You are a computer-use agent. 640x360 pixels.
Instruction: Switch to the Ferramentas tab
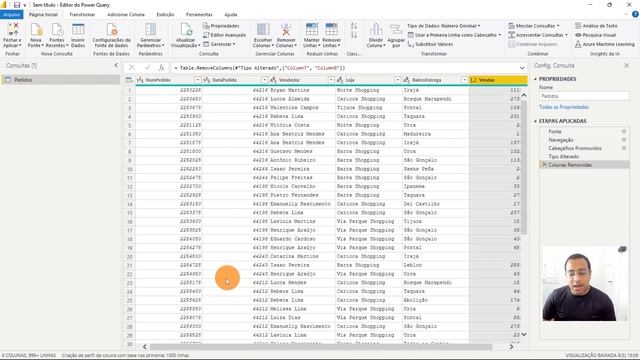click(x=199, y=15)
